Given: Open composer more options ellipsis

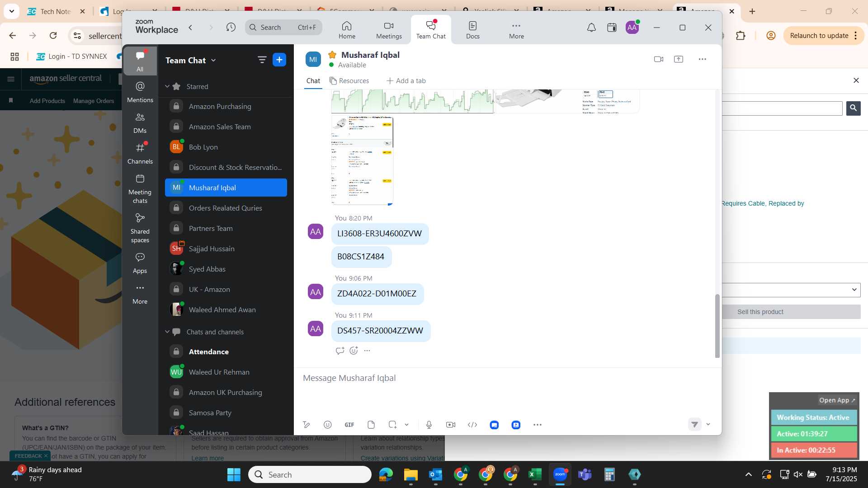Looking at the screenshot, I should pyautogui.click(x=538, y=425).
